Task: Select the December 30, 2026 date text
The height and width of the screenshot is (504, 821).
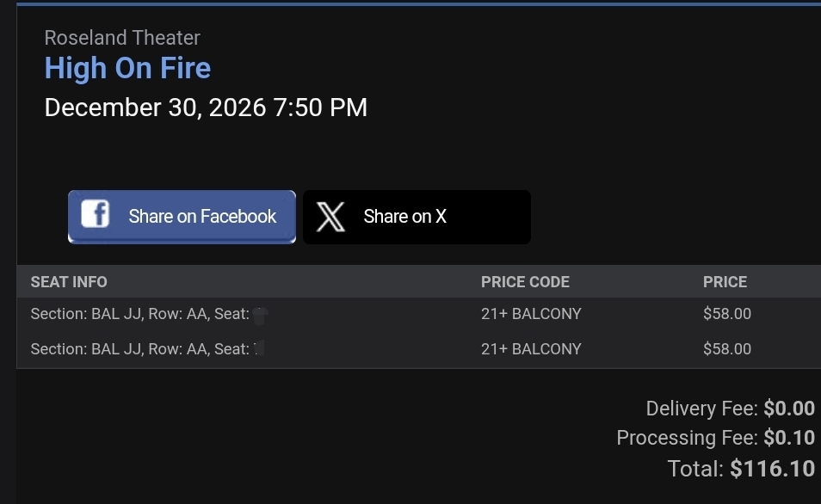Action: point(155,108)
